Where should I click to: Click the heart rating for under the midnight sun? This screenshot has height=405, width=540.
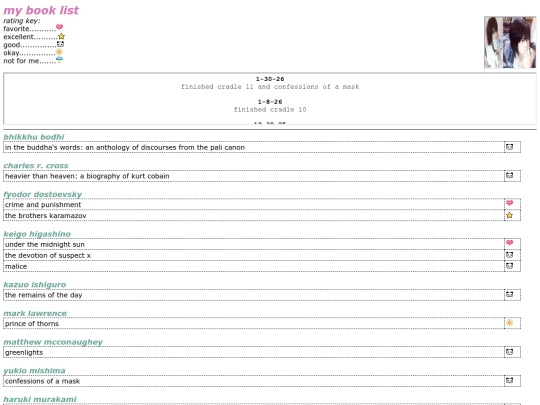click(x=509, y=242)
